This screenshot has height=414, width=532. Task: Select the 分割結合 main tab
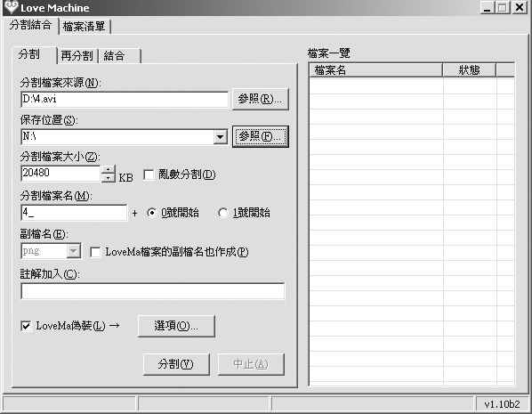(30, 25)
